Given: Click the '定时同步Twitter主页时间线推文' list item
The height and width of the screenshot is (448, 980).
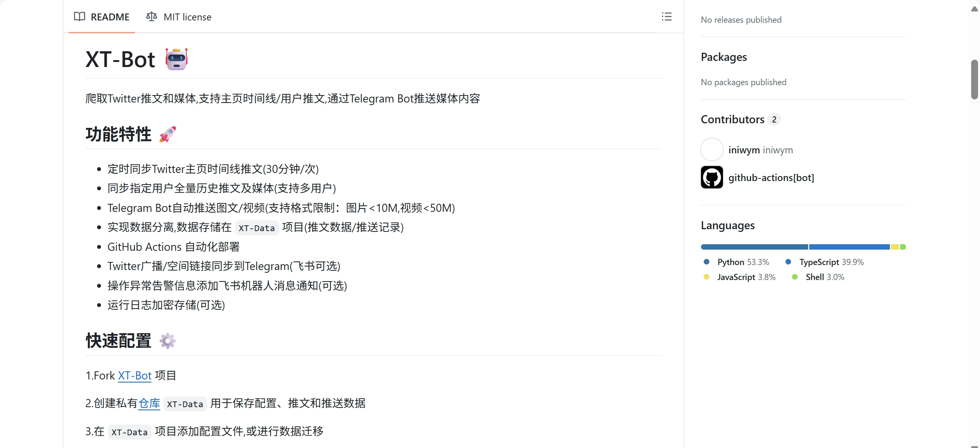Looking at the screenshot, I should point(213,169).
